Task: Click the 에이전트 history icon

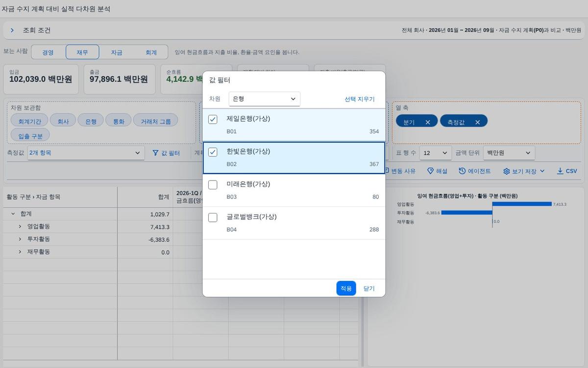Action: pyautogui.click(x=462, y=171)
